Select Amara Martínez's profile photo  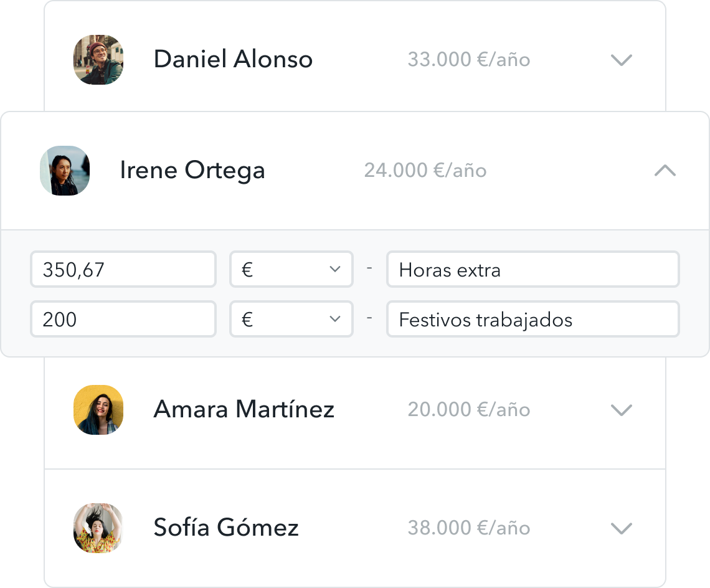click(98, 410)
